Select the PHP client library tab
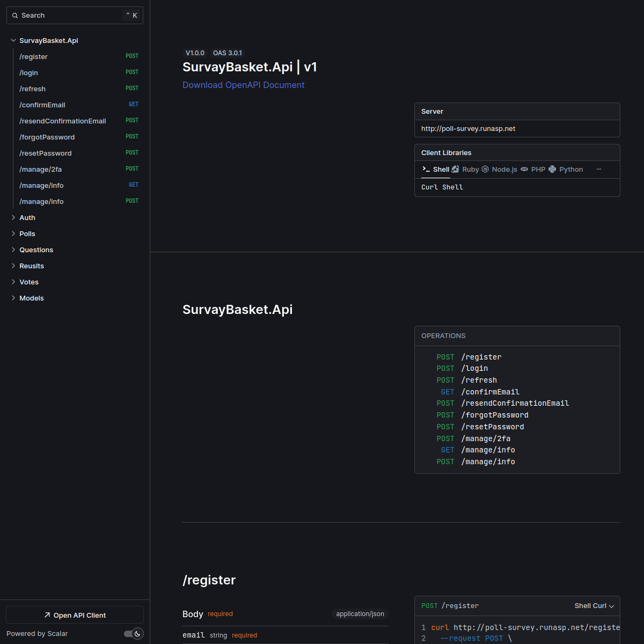Screen dimensions: 644x644 pyautogui.click(x=533, y=169)
